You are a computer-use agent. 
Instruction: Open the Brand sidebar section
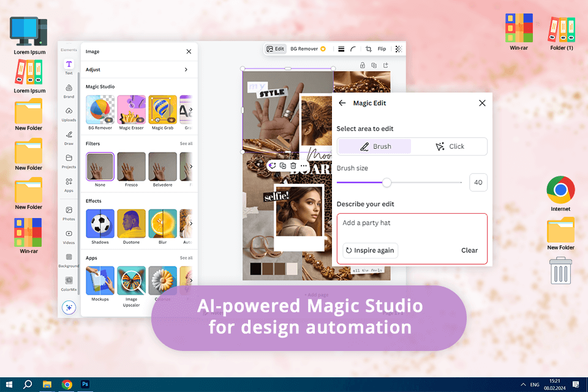tap(69, 91)
